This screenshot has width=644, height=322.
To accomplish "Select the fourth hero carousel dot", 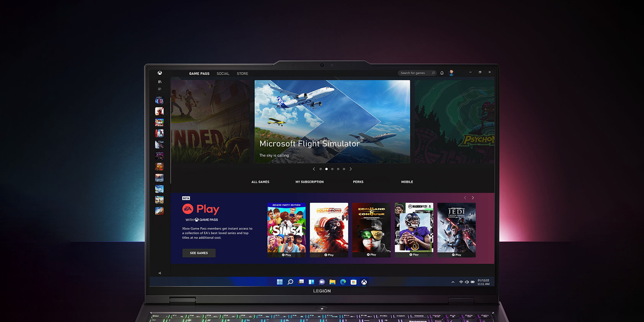I will pos(338,169).
